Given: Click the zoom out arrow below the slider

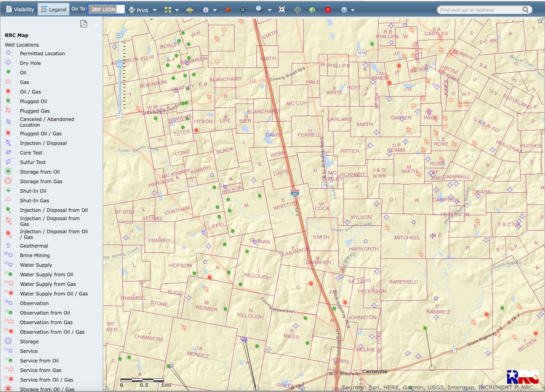Looking at the screenshot, I should 120,115.
